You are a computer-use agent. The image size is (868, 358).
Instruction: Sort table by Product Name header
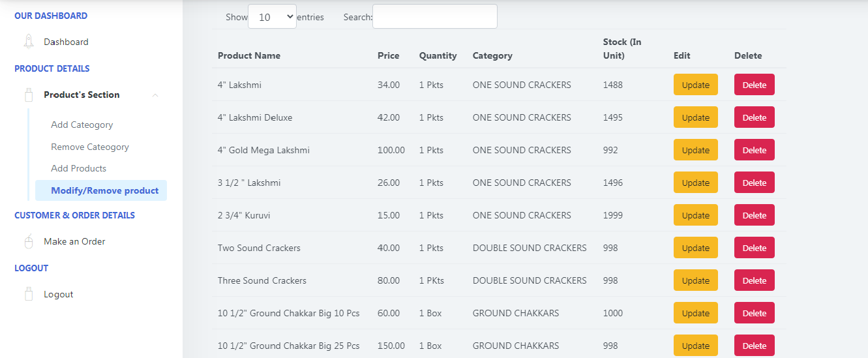point(249,55)
